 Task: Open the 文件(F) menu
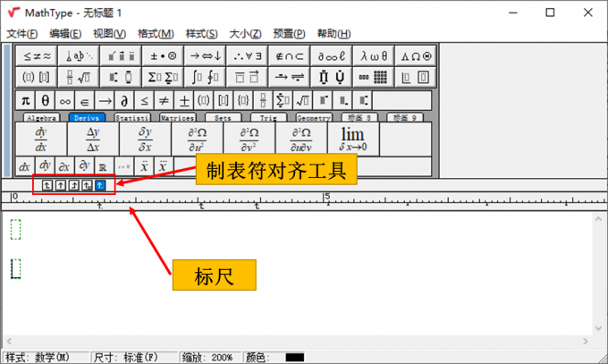click(22, 34)
